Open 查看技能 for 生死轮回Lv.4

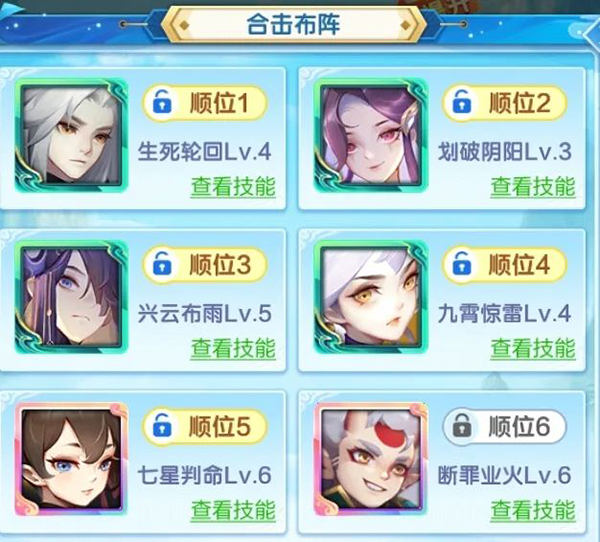(x=233, y=187)
